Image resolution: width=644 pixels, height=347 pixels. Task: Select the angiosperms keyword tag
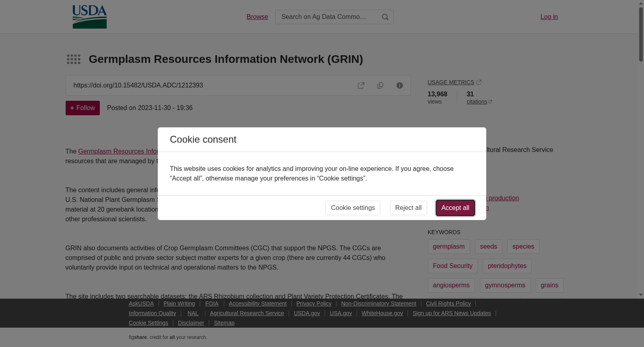coord(451,285)
